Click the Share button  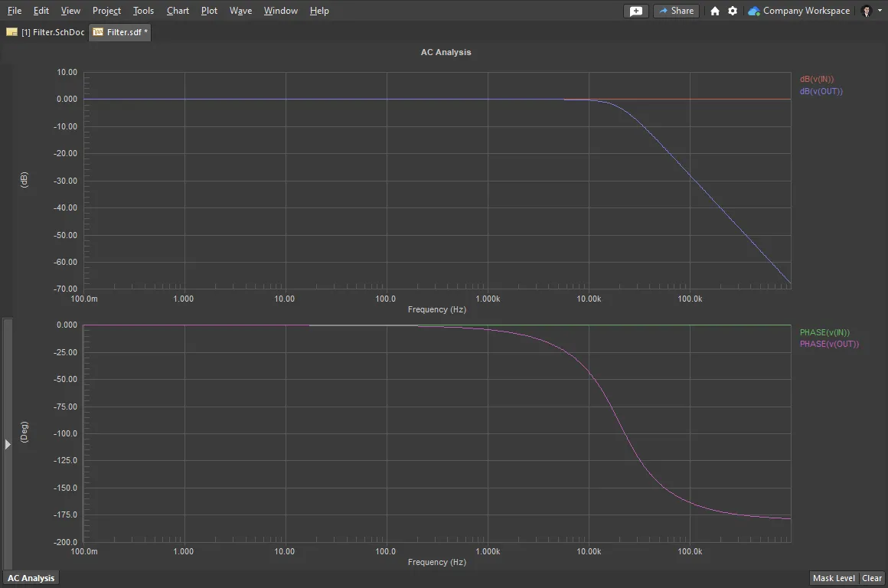[675, 11]
